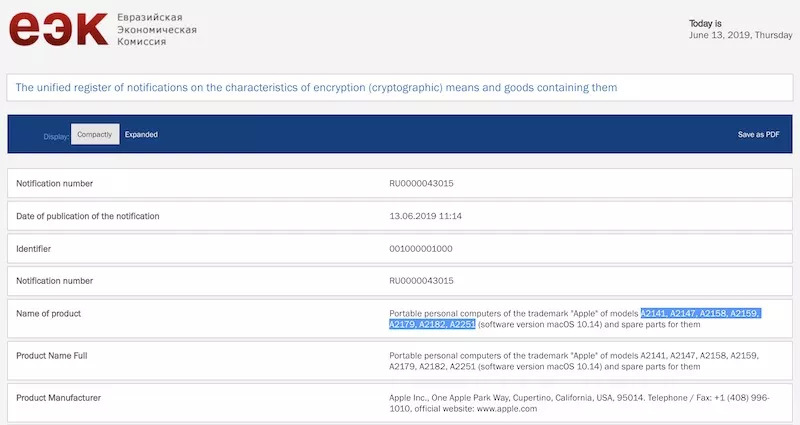This screenshot has height=425, width=800.
Task: Click the red EEC logo
Action: 58,29
